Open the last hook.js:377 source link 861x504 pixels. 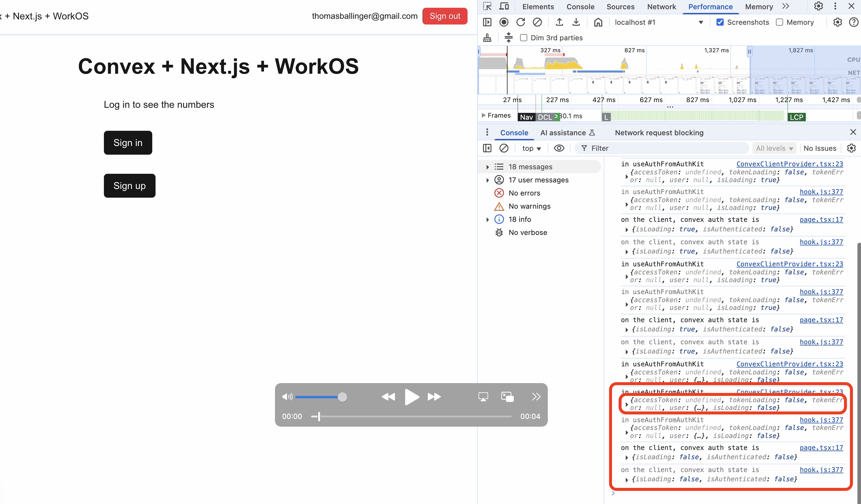click(x=821, y=470)
